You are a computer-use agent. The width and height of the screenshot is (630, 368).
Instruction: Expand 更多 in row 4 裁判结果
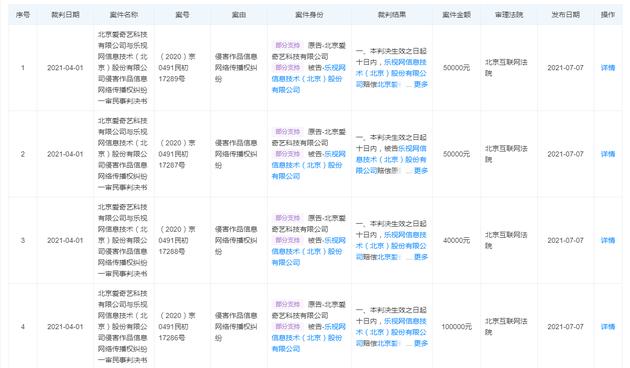[421, 343]
